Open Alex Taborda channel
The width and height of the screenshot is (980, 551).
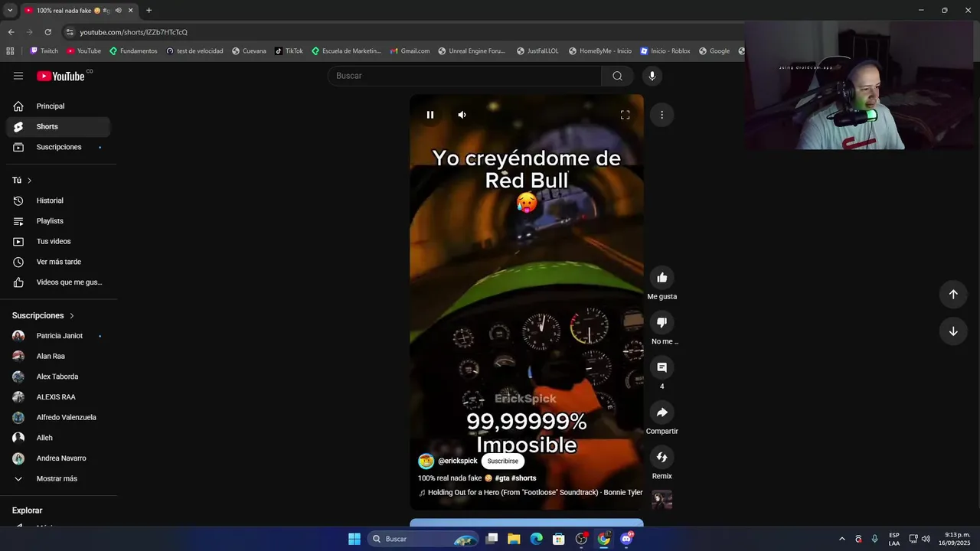click(58, 377)
